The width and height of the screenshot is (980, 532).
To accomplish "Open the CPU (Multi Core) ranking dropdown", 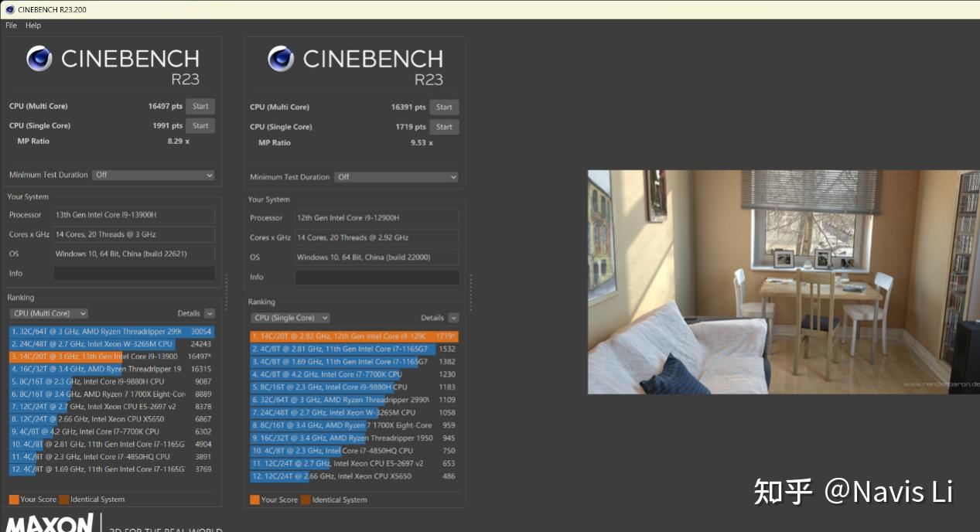I will (49, 313).
